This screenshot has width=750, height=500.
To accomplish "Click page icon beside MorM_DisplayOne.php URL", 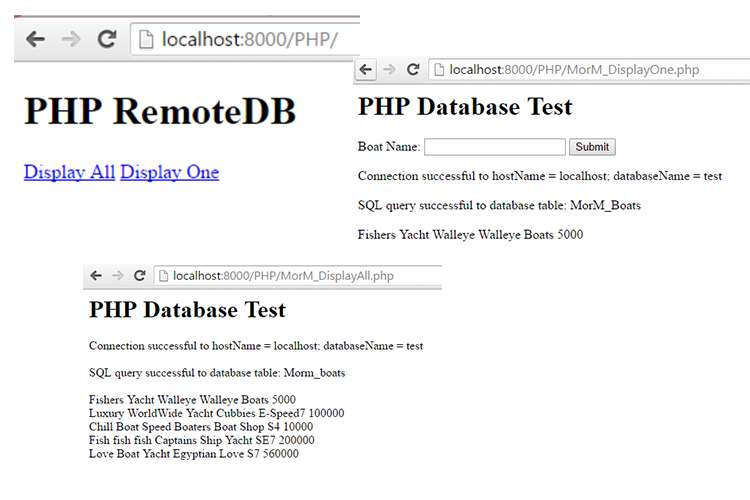I will tap(439, 70).
